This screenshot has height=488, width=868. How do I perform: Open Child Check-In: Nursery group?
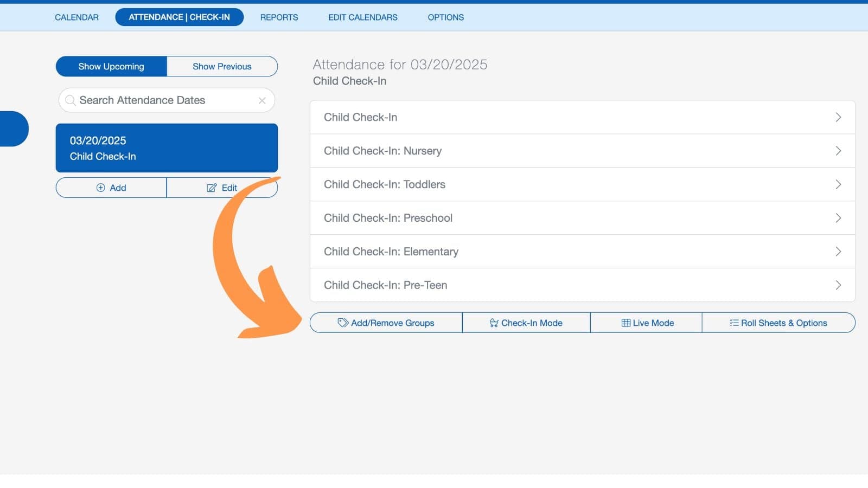click(x=583, y=151)
